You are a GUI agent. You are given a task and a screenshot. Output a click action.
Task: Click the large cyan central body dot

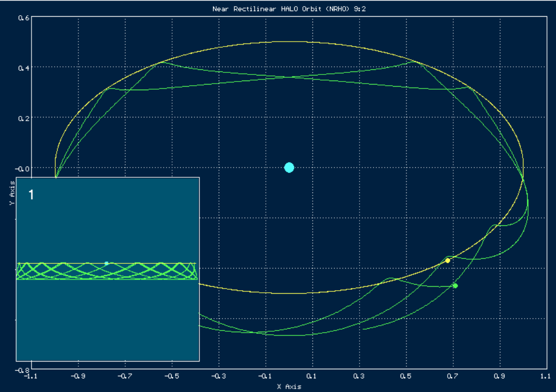pyautogui.click(x=289, y=168)
